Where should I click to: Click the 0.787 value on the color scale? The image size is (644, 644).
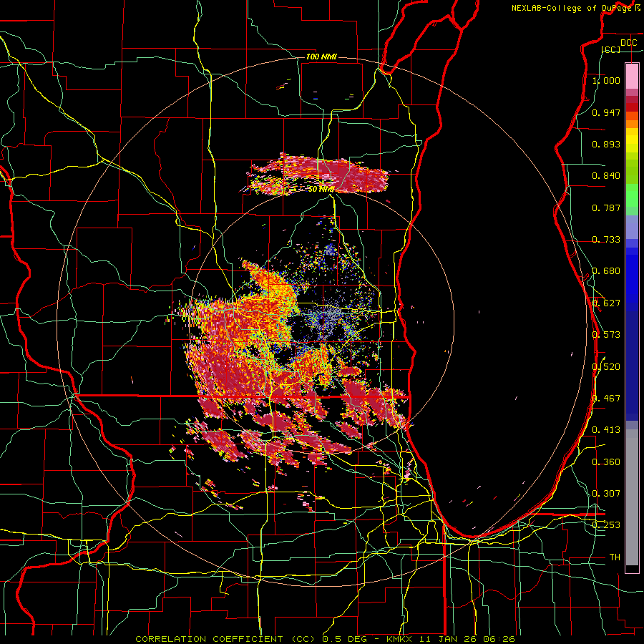(606, 208)
